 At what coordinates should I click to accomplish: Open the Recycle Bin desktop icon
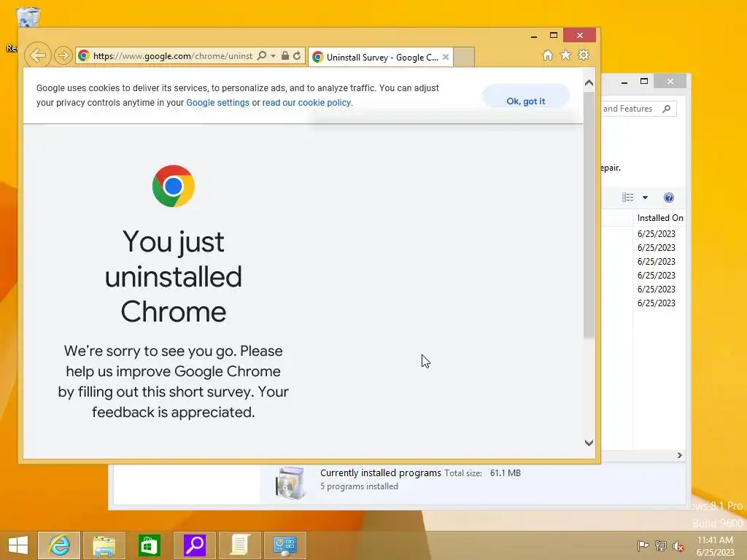click(28, 17)
